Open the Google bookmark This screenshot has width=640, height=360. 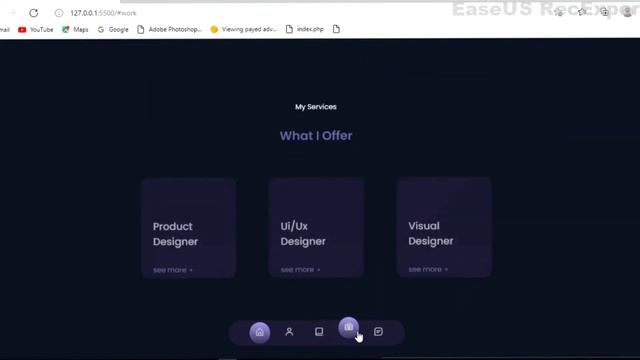point(113,29)
